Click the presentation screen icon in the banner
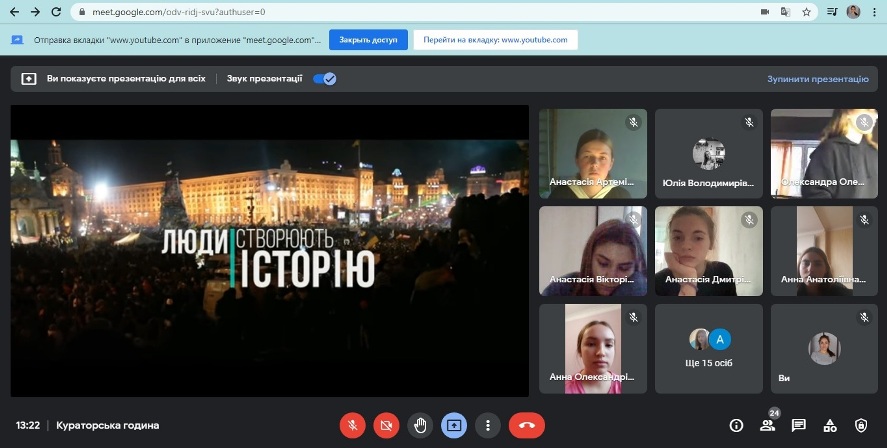Screen dimensions: 887x448 [x=29, y=79]
